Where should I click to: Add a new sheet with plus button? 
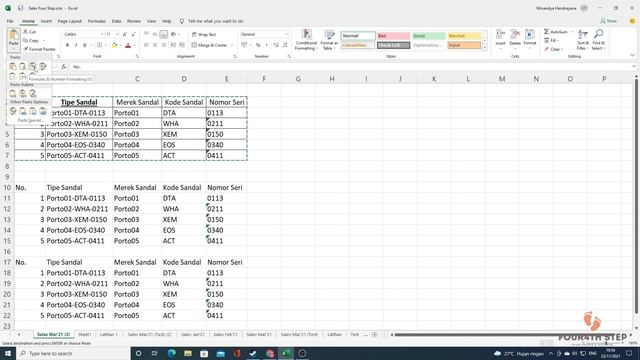(x=374, y=335)
